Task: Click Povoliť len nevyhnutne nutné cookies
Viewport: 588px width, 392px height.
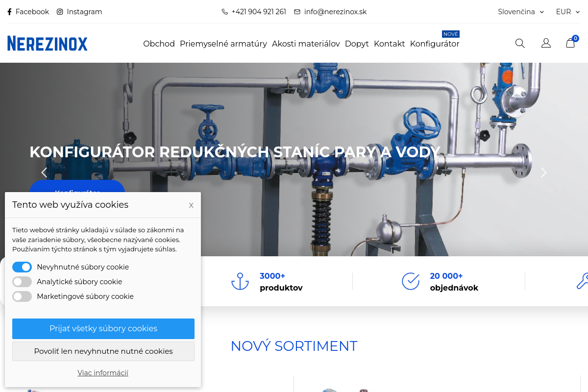Action: pyautogui.click(x=103, y=351)
